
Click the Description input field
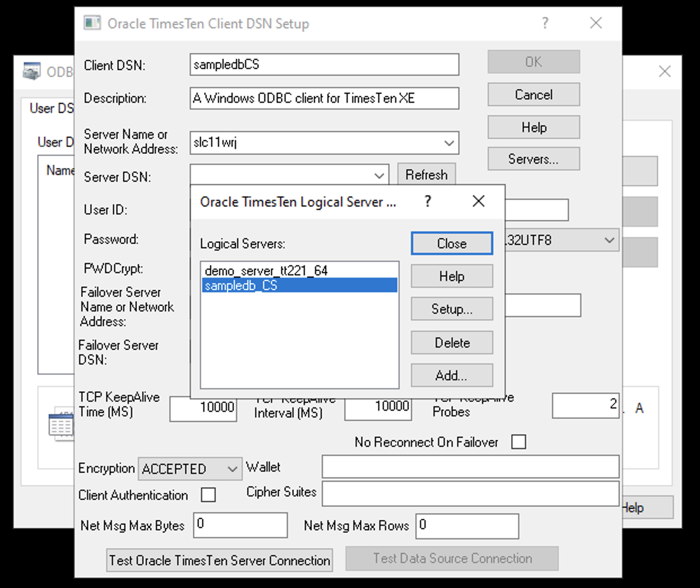325,98
